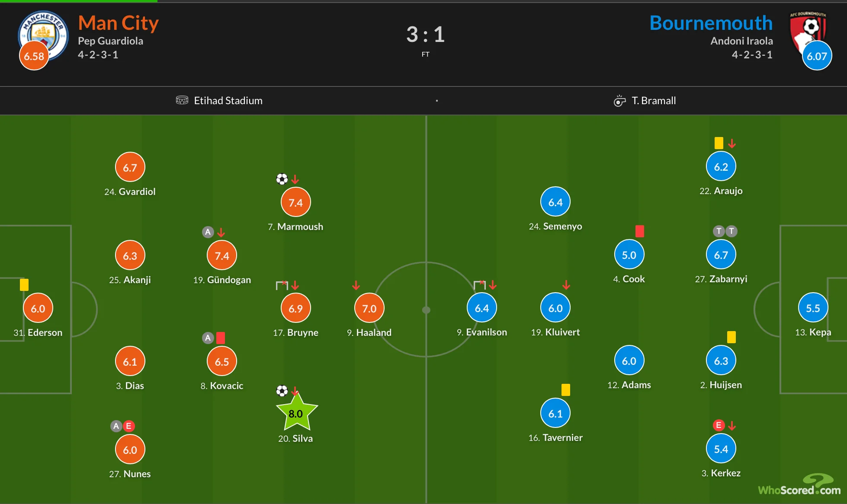The width and height of the screenshot is (847, 504).
Task: Click the stadium icon beside Etihad Stadium
Action: click(x=182, y=100)
